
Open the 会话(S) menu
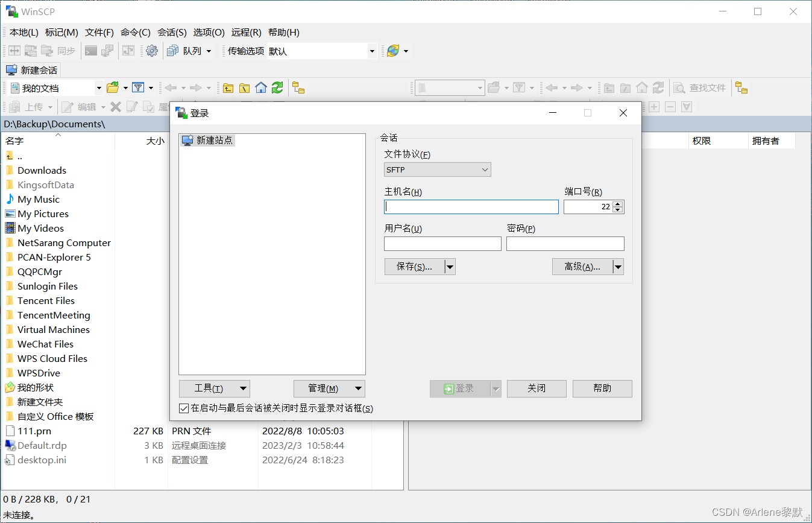pos(172,32)
